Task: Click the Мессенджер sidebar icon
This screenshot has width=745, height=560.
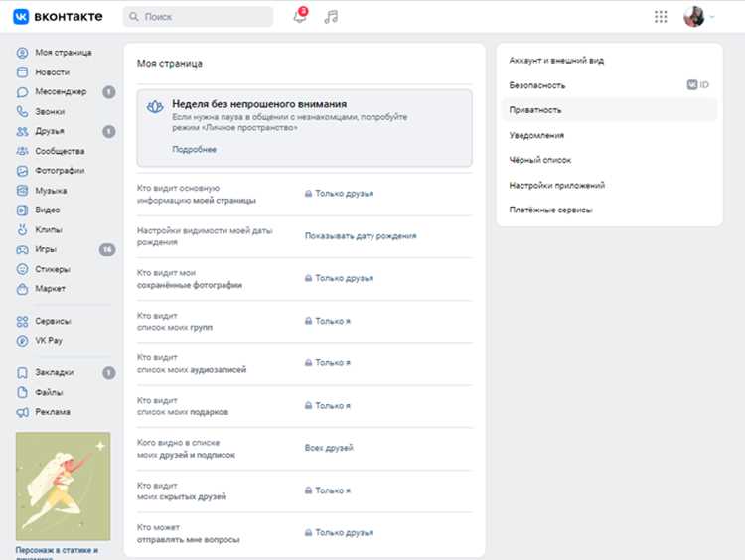Action: (x=22, y=92)
